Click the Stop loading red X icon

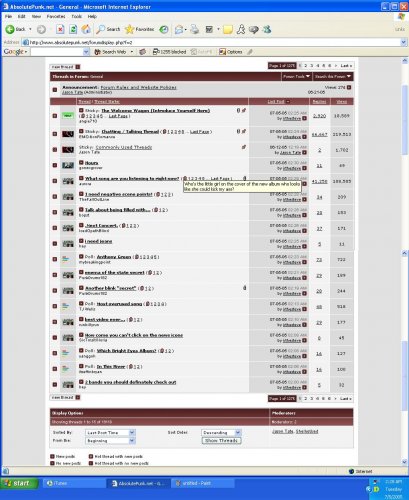60,29
